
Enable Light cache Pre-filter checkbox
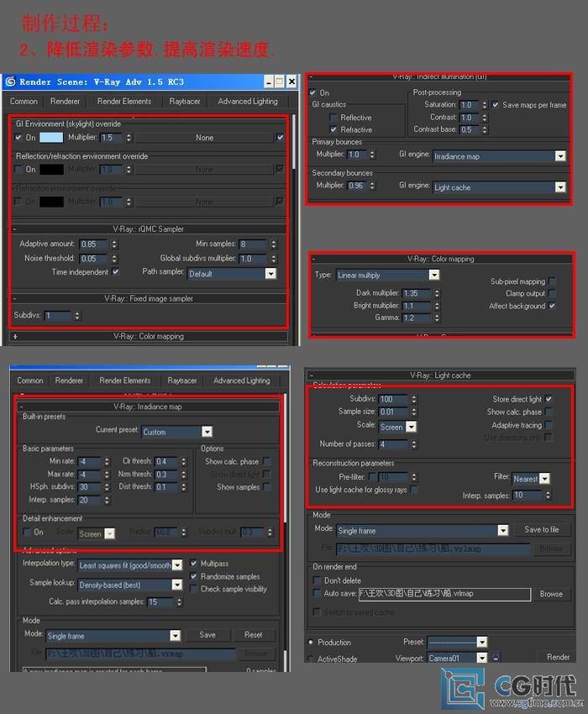[x=372, y=477]
